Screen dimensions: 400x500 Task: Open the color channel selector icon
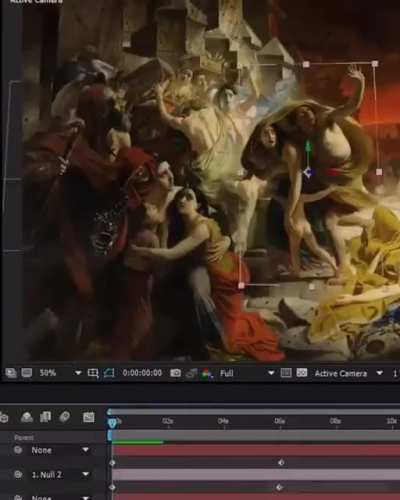pos(207,373)
